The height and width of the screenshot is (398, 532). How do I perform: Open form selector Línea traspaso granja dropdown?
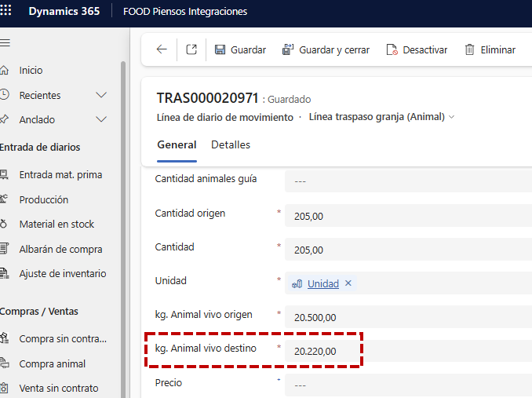(x=381, y=117)
